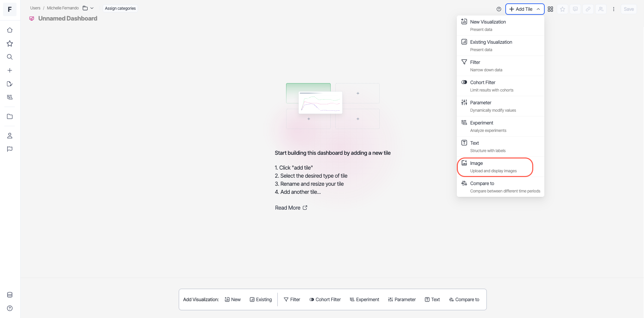Add Parameter from the bottom toolbar
This screenshot has height=318, width=644.
point(402,299)
